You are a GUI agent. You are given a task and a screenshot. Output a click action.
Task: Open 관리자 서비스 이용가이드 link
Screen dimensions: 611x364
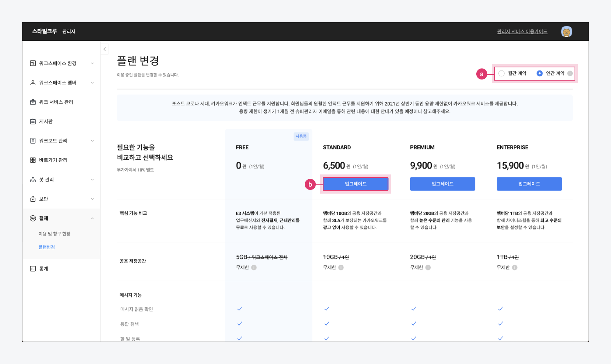[x=522, y=32]
